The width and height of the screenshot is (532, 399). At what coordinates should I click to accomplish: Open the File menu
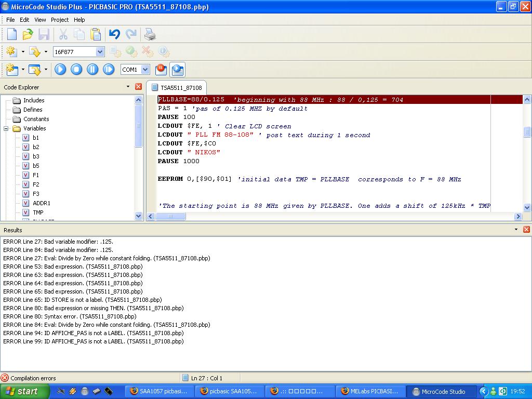tap(10, 20)
